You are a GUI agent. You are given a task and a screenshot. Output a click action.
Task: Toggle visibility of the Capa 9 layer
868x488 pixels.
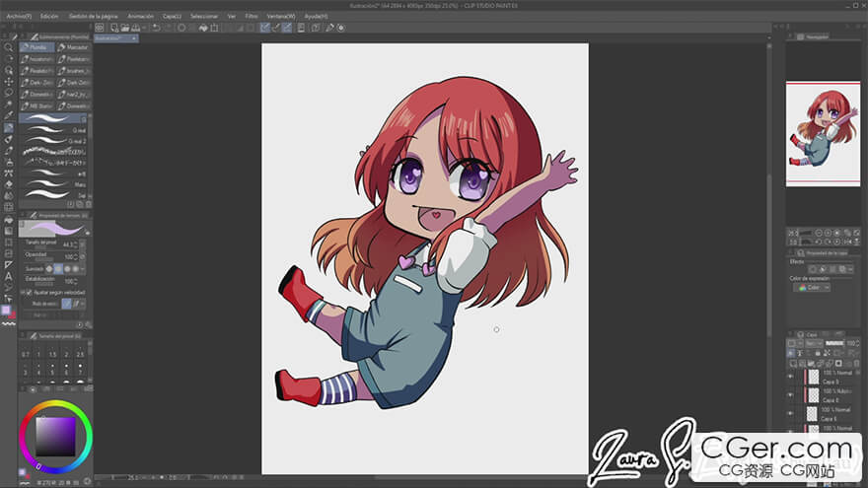pos(790,377)
